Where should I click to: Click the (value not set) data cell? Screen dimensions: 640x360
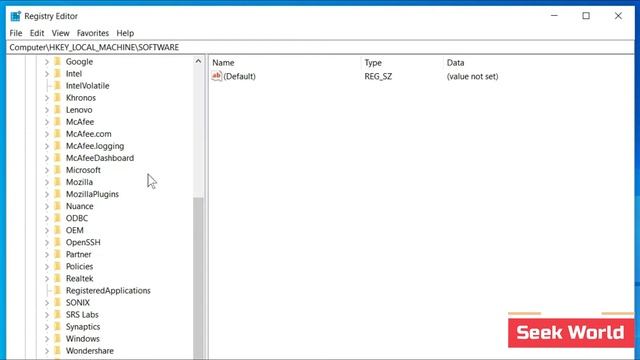pyautogui.click(x=472, y=76)
